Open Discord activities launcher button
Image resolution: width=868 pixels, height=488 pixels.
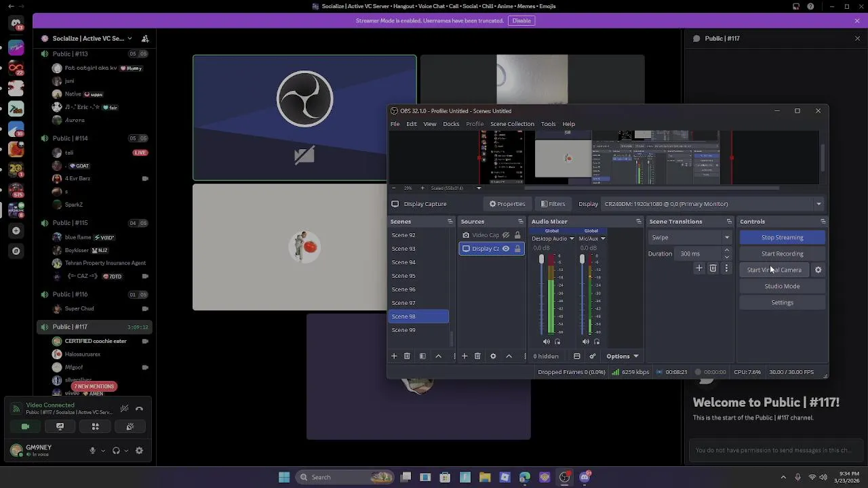point(95,426)
